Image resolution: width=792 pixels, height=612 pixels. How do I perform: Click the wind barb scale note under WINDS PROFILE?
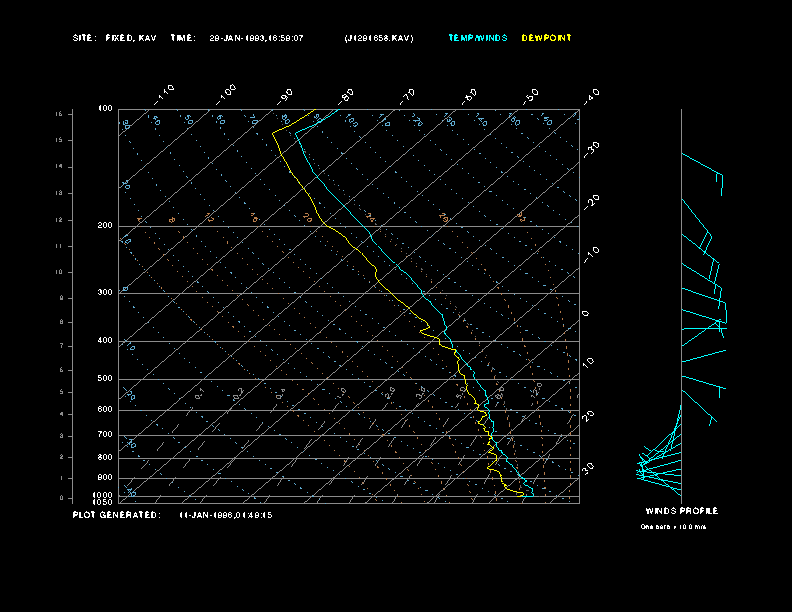(674, 526)
